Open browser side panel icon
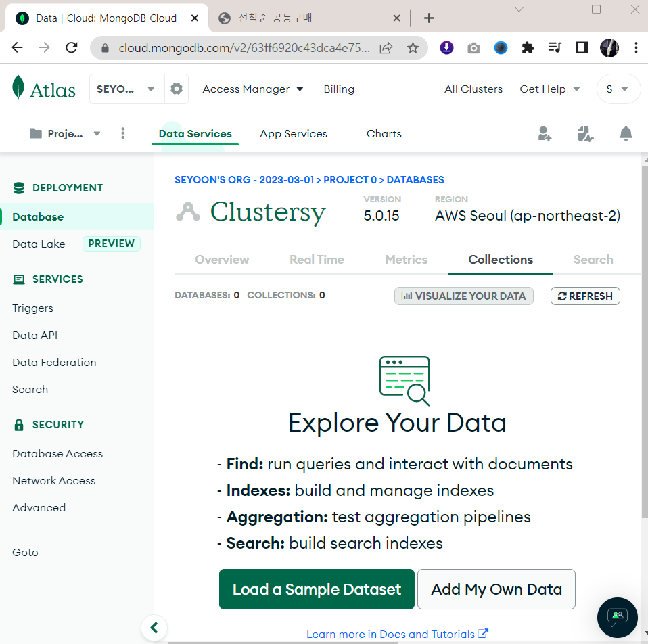 (x=582, y=48)
